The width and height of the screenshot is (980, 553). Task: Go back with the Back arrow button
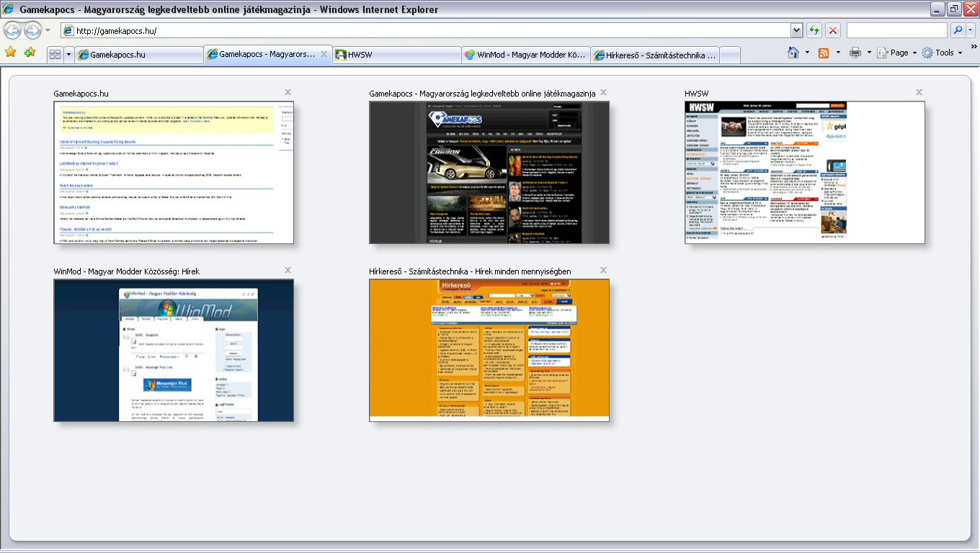pyautogui.click(x=12, y=30)
